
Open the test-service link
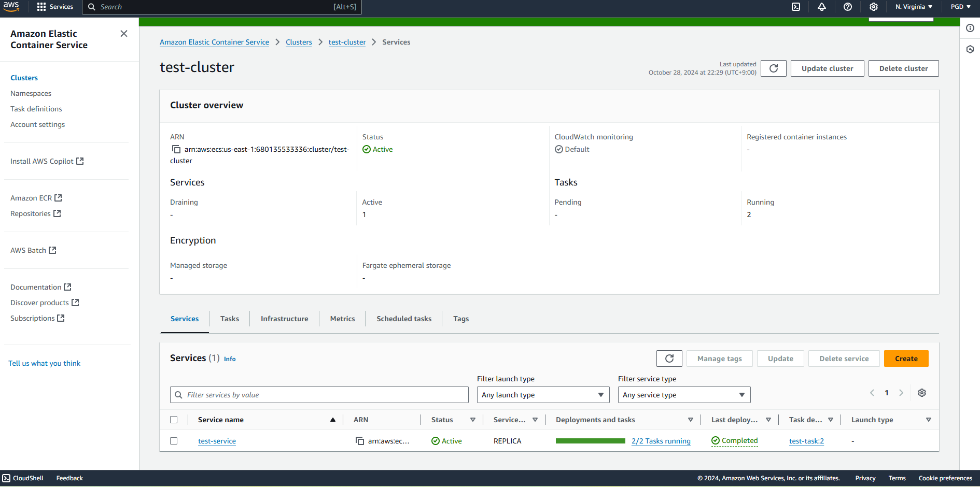[x=217, y=441]
